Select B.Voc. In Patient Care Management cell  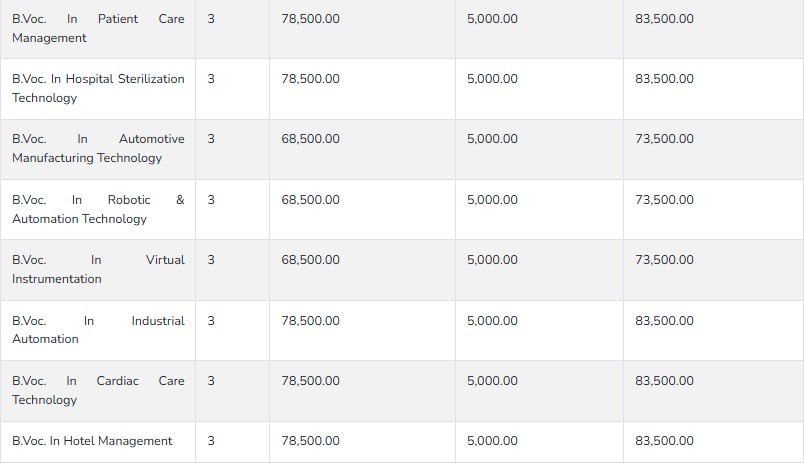(98, 29)
